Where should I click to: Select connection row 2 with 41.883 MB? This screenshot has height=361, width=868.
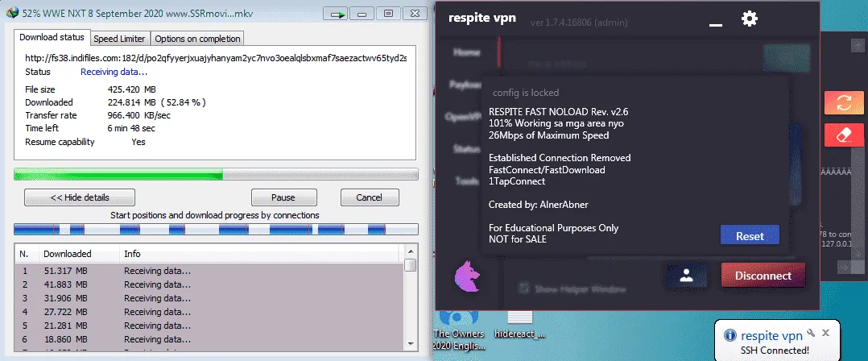[210, 284]
